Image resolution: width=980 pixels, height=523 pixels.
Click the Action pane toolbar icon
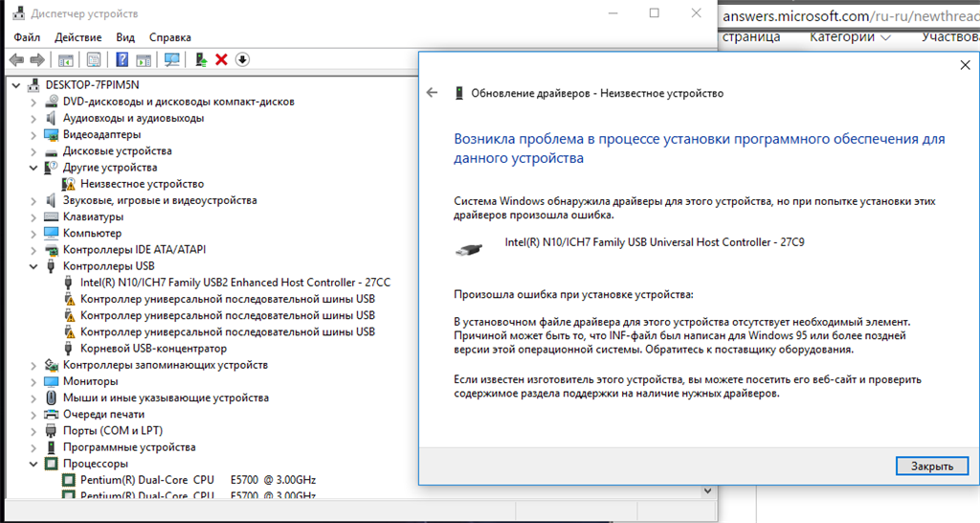144,59
